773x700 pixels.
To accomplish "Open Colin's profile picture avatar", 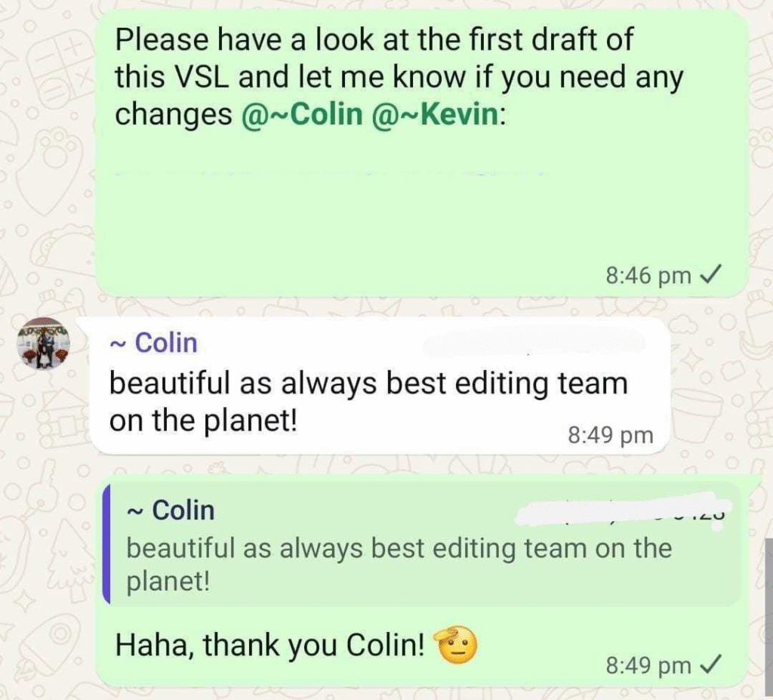I will [x=43, y=344].
